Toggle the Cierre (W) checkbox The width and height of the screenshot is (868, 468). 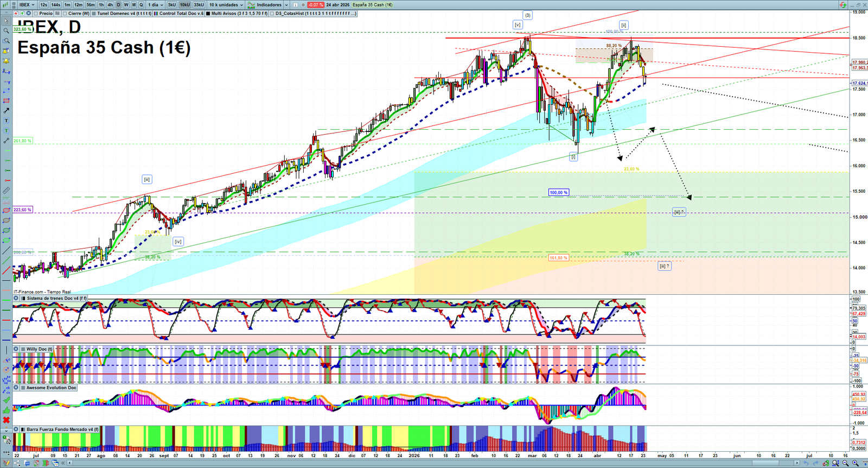point(65,14)
